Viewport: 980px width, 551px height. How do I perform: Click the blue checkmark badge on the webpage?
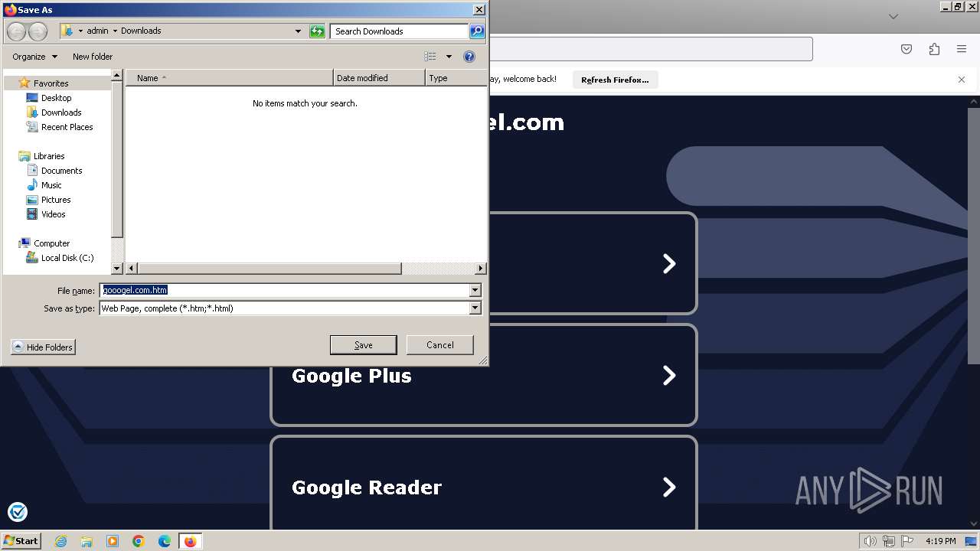17,512
